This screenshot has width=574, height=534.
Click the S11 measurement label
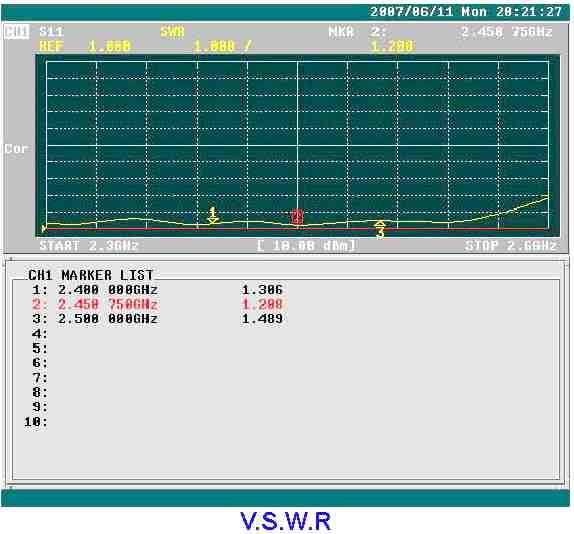[x=52, y=31]
